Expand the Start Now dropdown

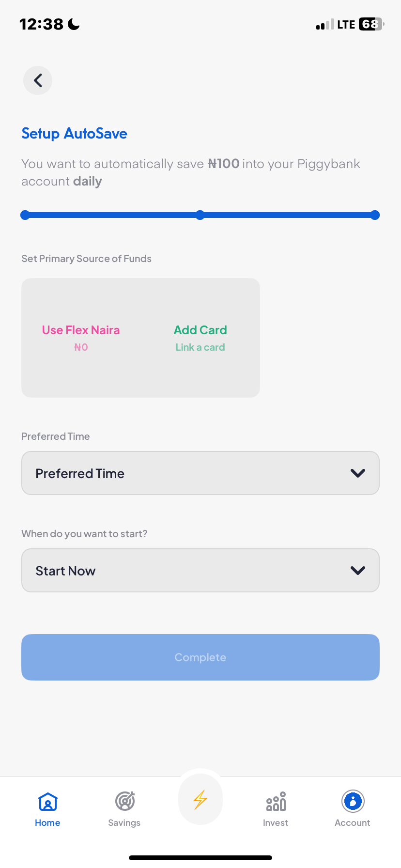[200, 571]
